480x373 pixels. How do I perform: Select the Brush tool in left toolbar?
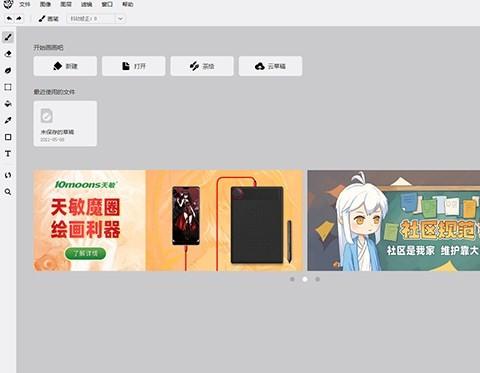click(8, 37)
